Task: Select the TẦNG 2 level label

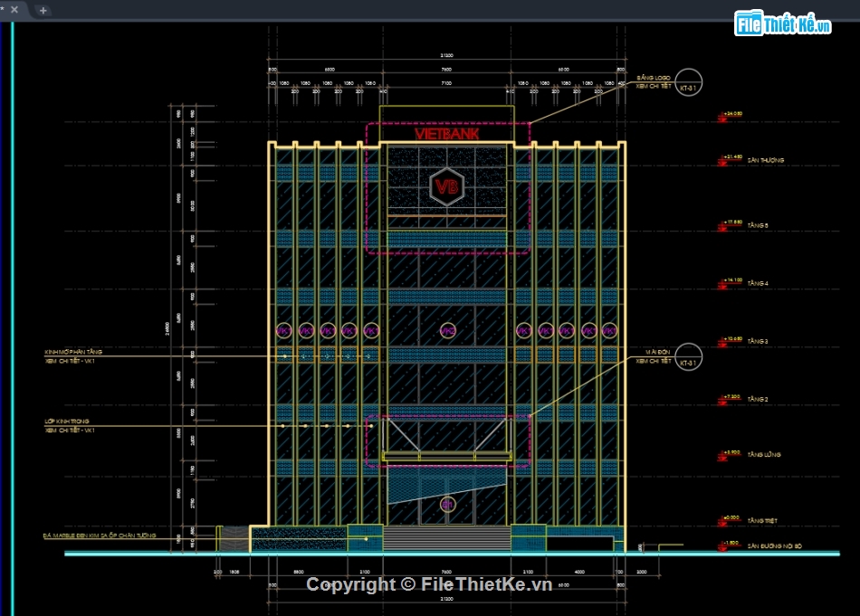Action: [x=758, y=399]
